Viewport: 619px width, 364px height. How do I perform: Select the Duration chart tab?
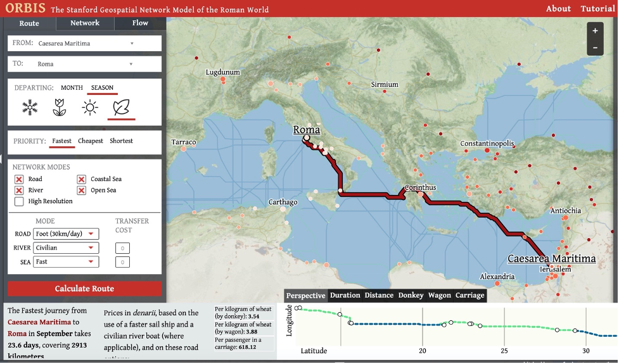345,296
